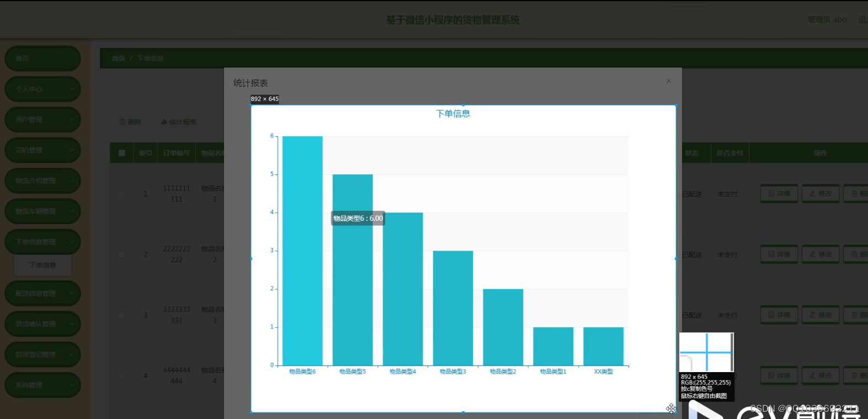Open the 首页 sidebar menu item
Screen dimensions: 868x419
(x=42, y=59)
